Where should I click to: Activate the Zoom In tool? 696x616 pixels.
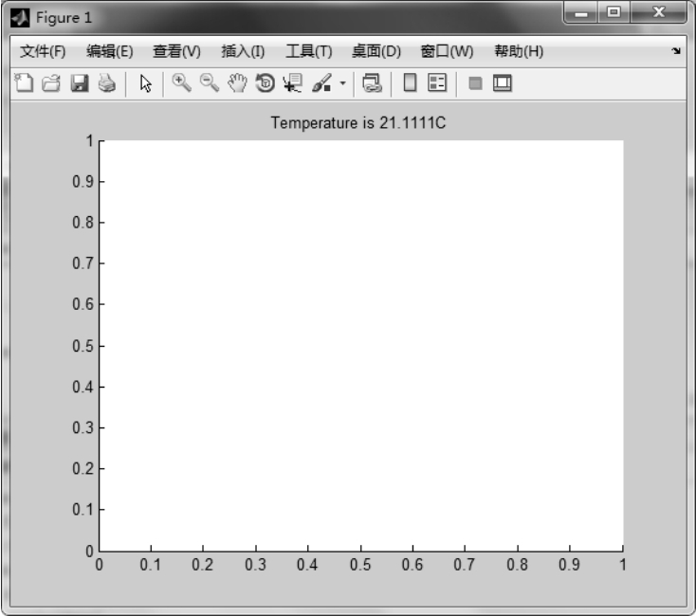pos(181,83)
